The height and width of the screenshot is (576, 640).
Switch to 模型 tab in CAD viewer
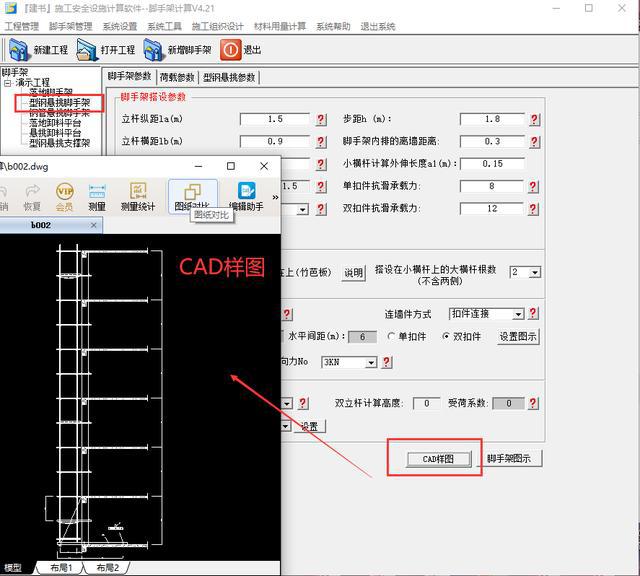[x=13, y=567]
